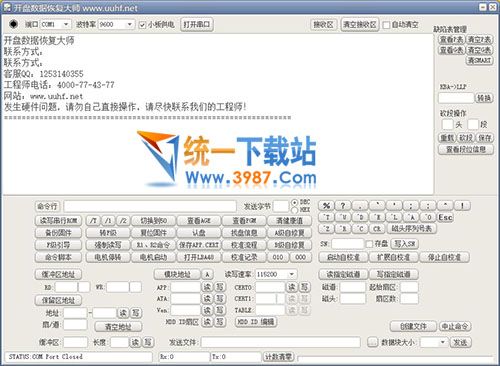Select the HEX radio button
Screen dimensions: 500x366
[x=294, y=210]
